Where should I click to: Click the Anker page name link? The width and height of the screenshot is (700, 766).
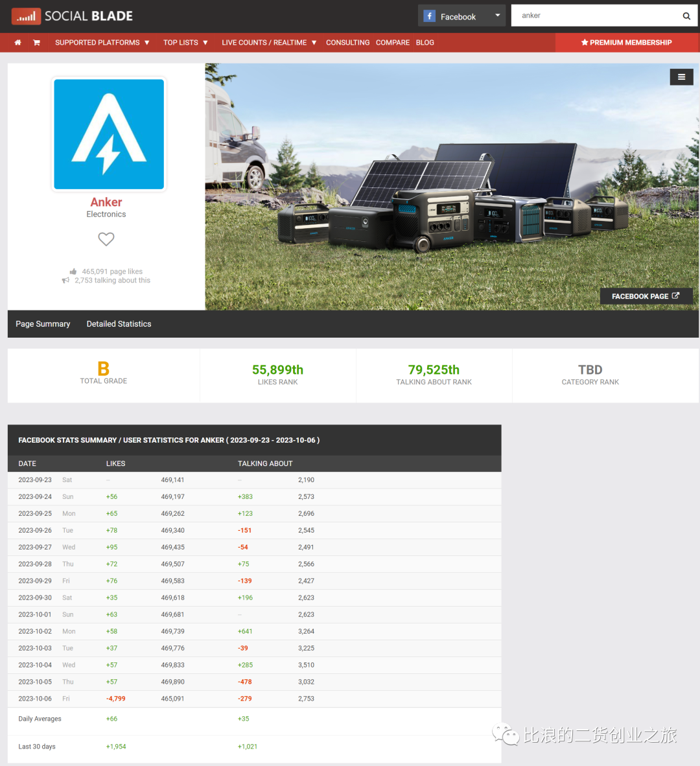(106, 202)
